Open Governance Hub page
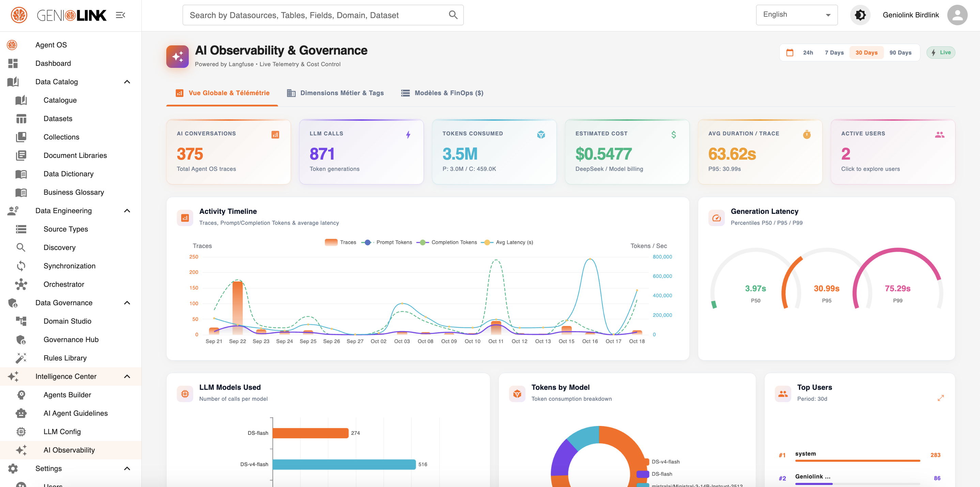Screen dimensions: 980x487 pos(71,340)
